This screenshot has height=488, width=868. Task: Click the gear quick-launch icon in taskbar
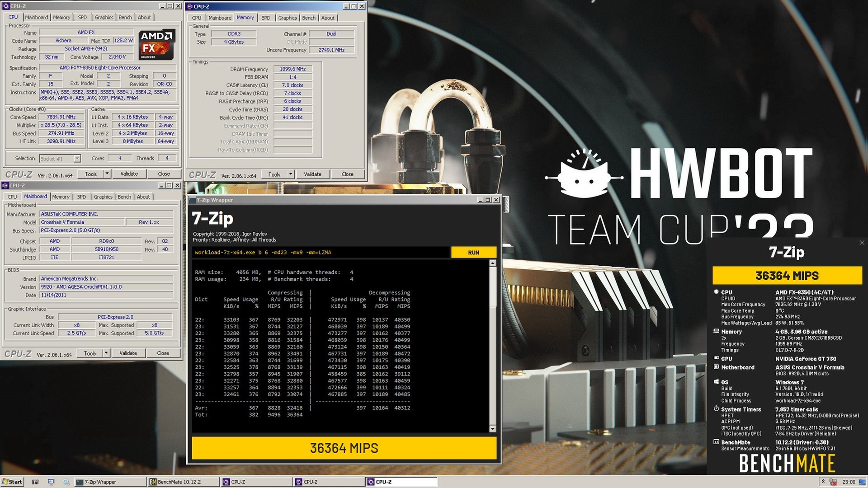pos(66,482)
